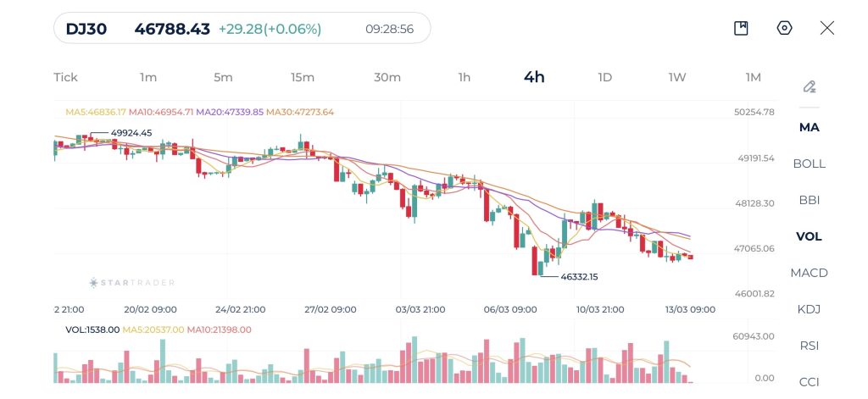The height and width of the screenshot is (399, 868).
Task: Select the 1D timeframe tab
Action: (604, 77)
